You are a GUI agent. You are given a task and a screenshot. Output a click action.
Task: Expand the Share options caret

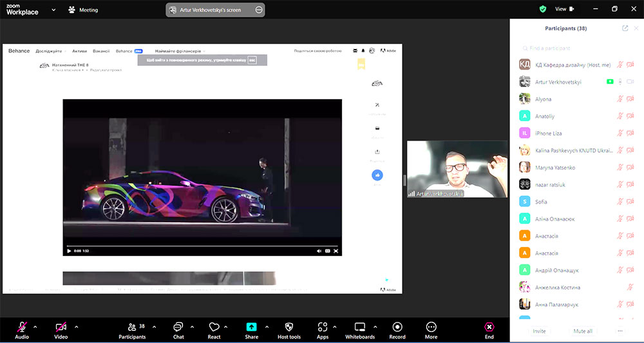click(x=267, y=328)
